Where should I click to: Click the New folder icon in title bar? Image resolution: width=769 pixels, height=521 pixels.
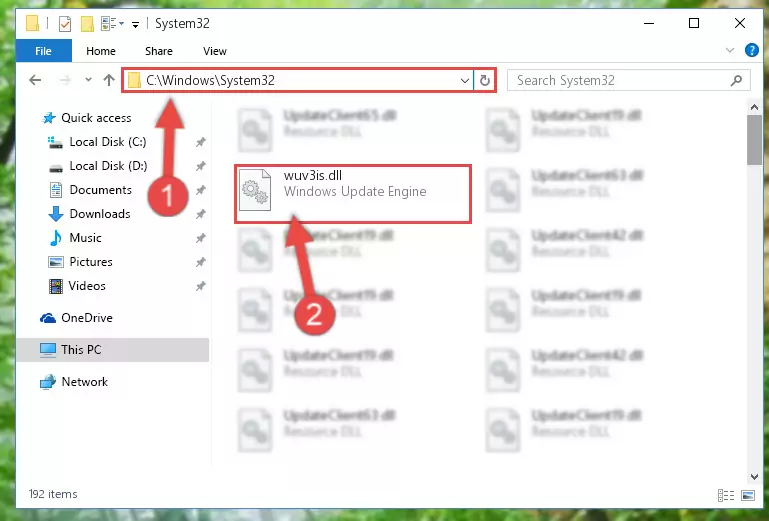pyautogui.click(x=87, y=23)
